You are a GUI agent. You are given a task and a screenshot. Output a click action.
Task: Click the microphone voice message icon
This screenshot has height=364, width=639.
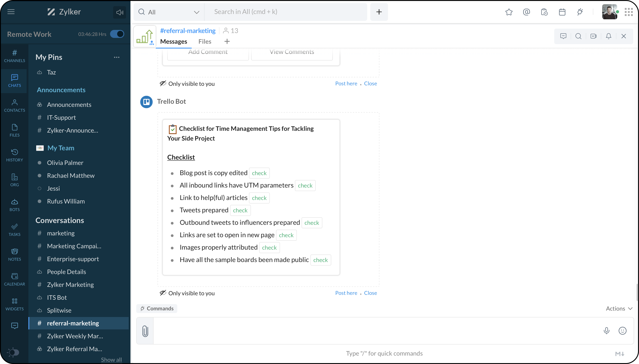click(606, 331)
